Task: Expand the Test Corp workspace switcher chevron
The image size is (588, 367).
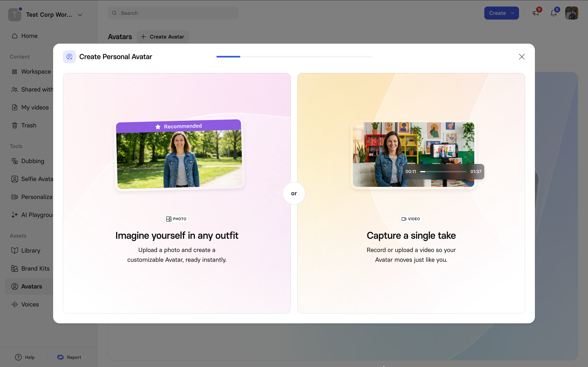Action: point(80,15)
